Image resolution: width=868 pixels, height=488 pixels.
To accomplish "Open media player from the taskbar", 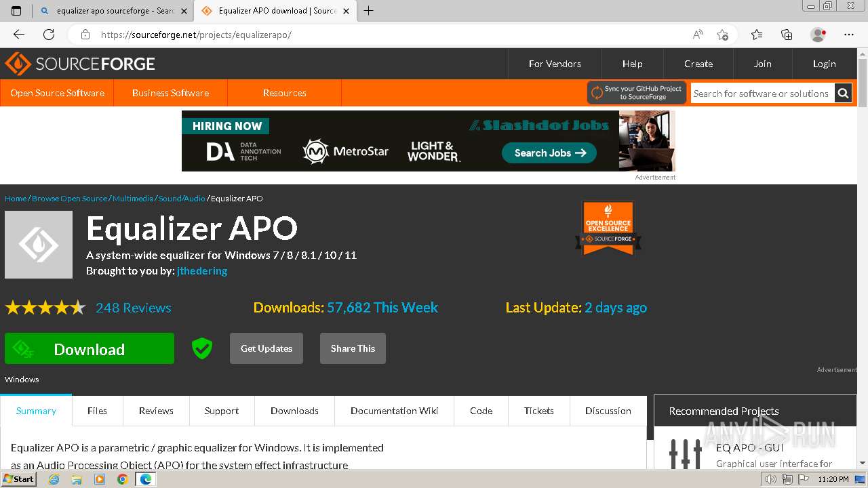I will coord(100,479).
